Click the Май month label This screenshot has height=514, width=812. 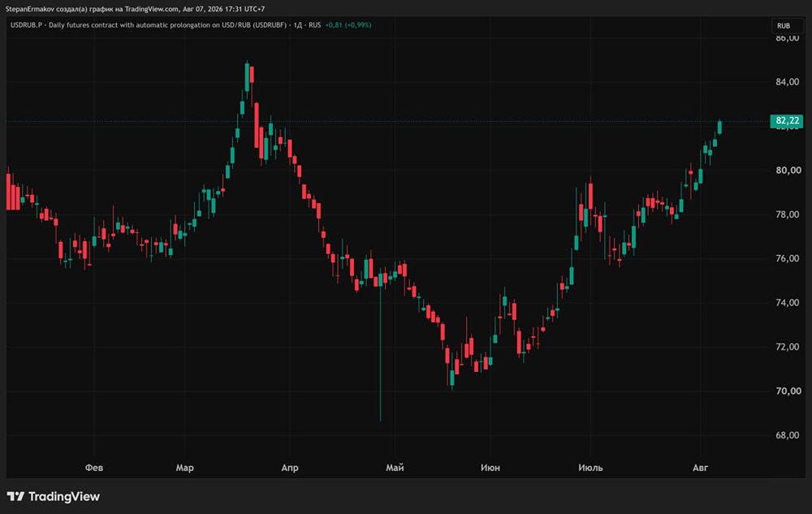pyautogui.click(x=395, y=468)
